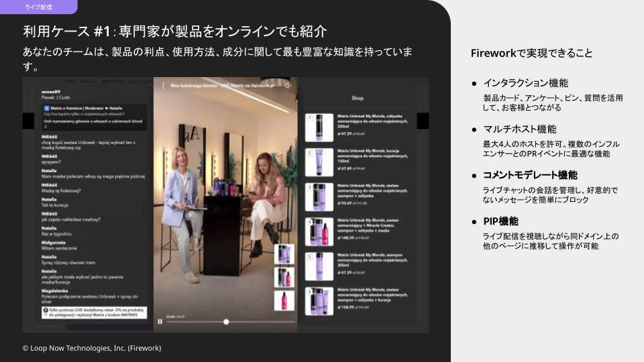
Task: Click the 'Witam serdecznie' chat message
Action: [x=59, y=248]
